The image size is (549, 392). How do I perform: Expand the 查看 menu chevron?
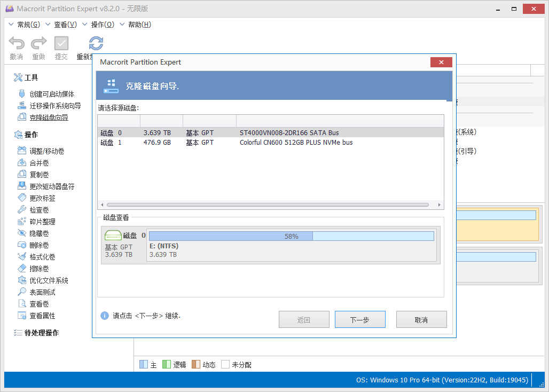pyautogui.click(x=48, y=24)
